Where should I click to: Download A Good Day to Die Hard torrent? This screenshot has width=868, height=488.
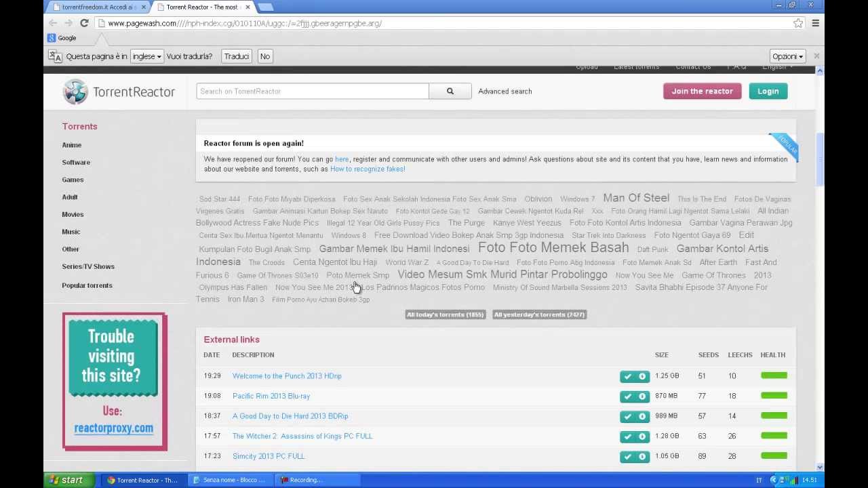pos(642,416)
